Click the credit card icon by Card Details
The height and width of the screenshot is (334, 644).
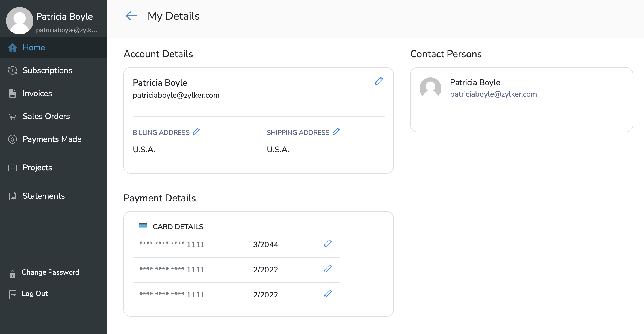pyautogui.click(x=143, y=225)
